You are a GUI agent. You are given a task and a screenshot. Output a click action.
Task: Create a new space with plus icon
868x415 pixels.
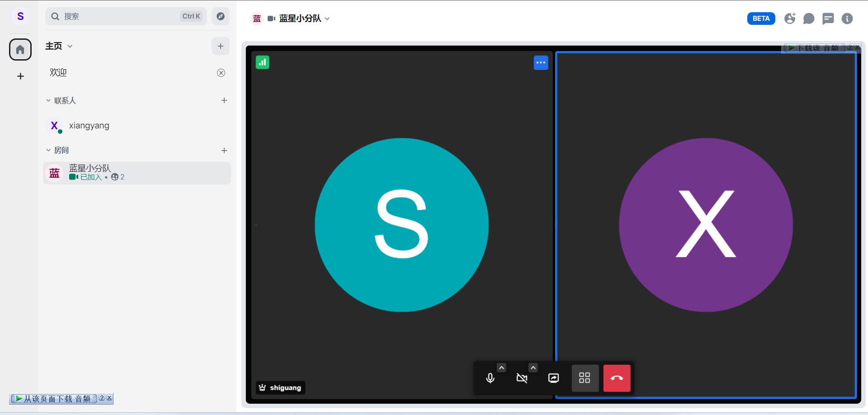[20, 76]
